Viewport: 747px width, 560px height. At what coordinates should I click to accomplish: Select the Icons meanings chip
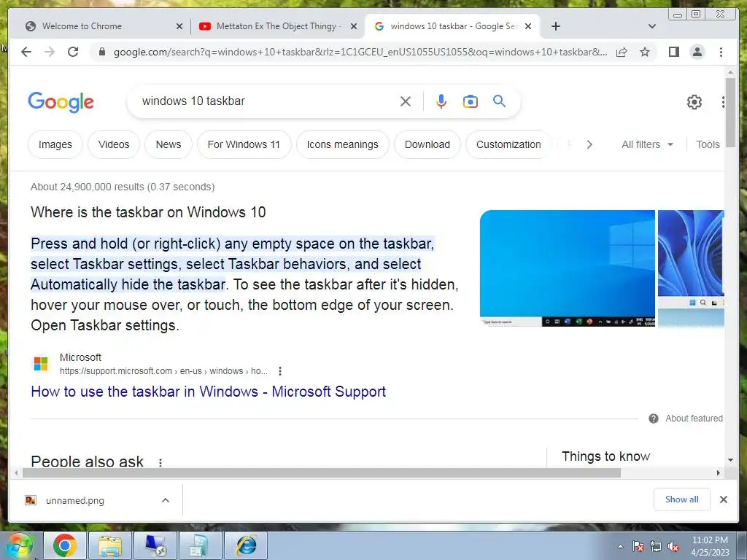pos(343,144)
